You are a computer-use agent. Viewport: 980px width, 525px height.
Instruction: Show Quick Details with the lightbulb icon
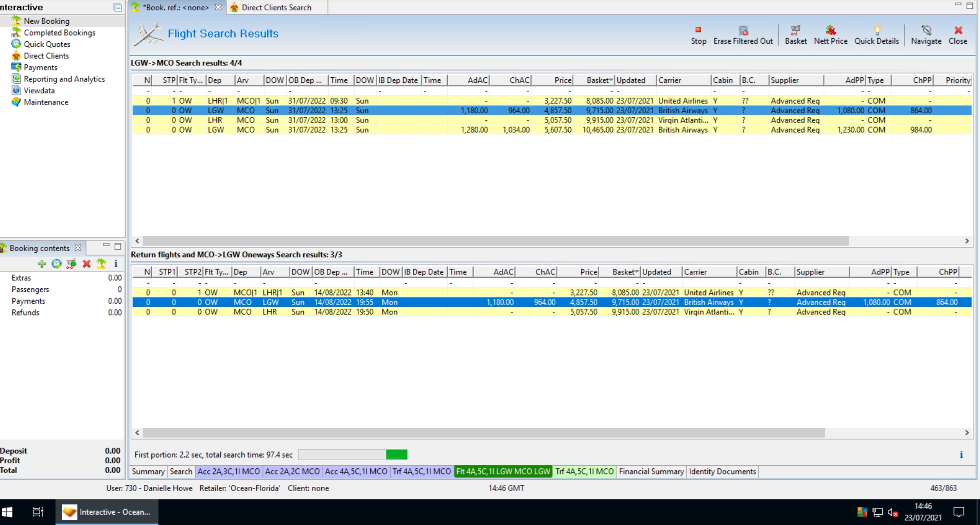(877, 30)
